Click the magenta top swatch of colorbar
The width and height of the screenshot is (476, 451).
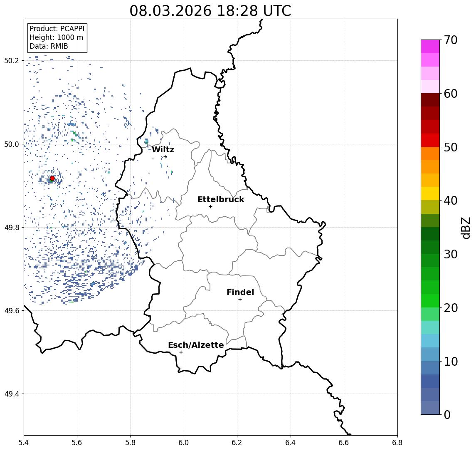430,47
